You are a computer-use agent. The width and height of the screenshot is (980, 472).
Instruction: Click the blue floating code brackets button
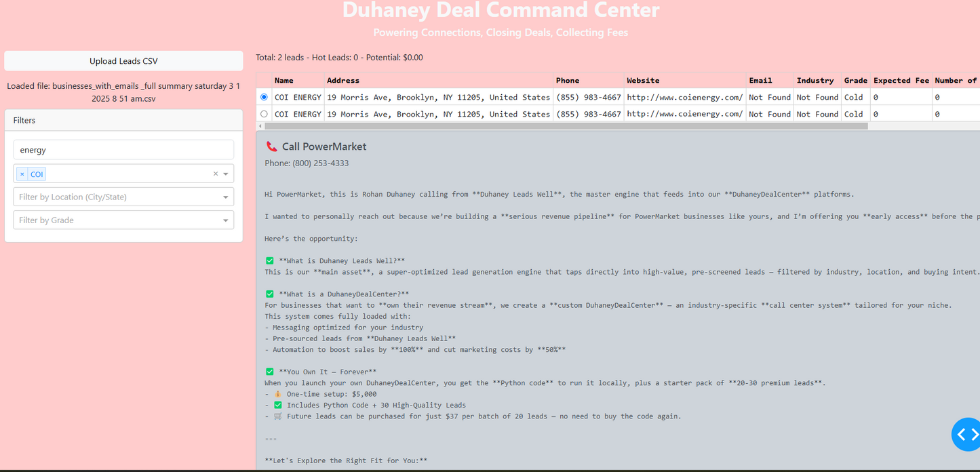click(967, 435)
